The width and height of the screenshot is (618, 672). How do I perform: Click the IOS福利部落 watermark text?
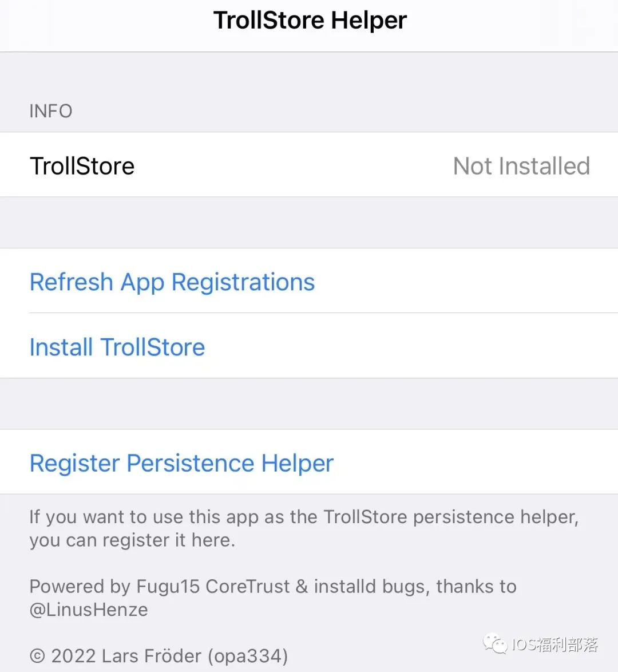(x=554, y=645)
